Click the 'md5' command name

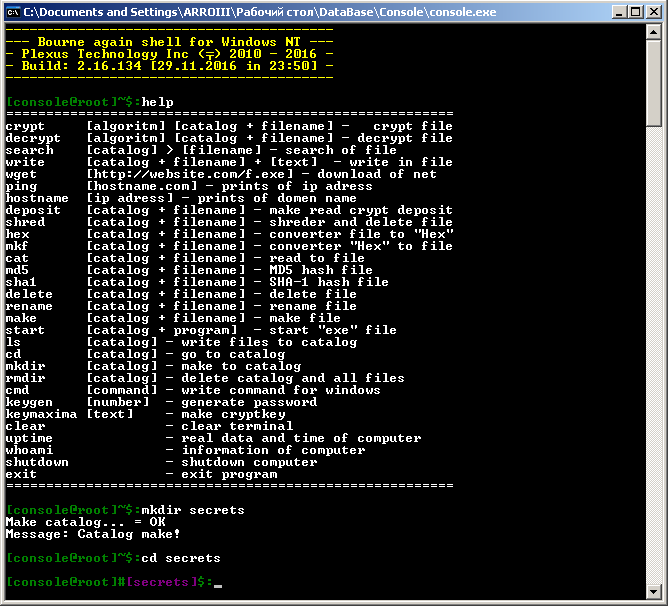point(17,270)
